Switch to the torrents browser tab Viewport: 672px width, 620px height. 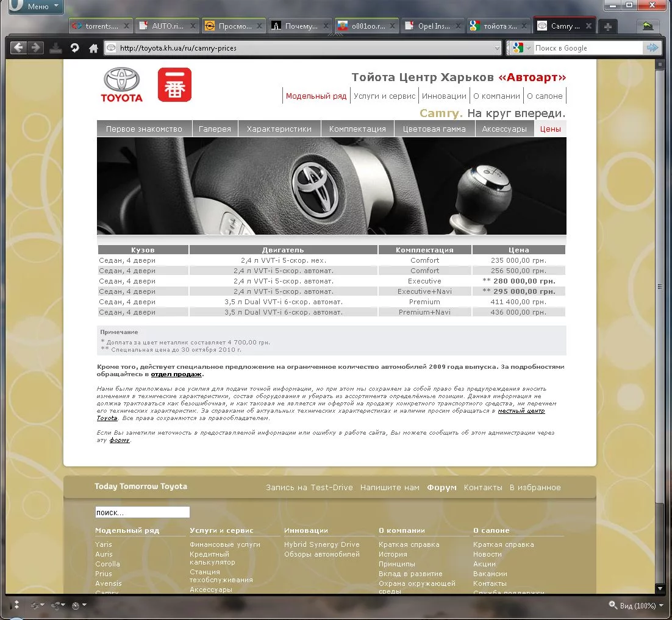click(101, 26)
